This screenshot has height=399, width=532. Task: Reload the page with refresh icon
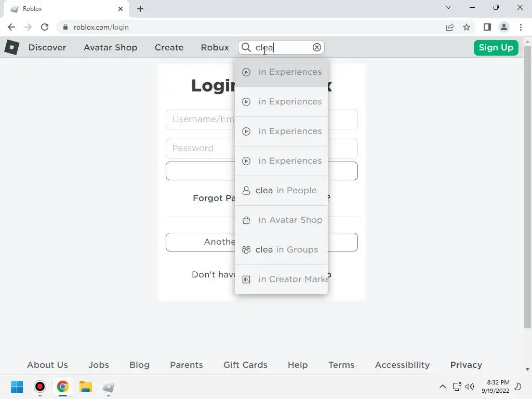45,27
